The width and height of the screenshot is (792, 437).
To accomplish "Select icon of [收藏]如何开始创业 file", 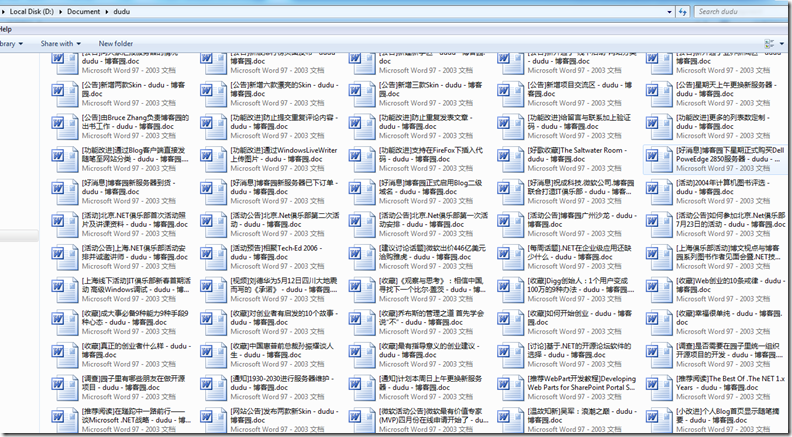I will [510, 323].
